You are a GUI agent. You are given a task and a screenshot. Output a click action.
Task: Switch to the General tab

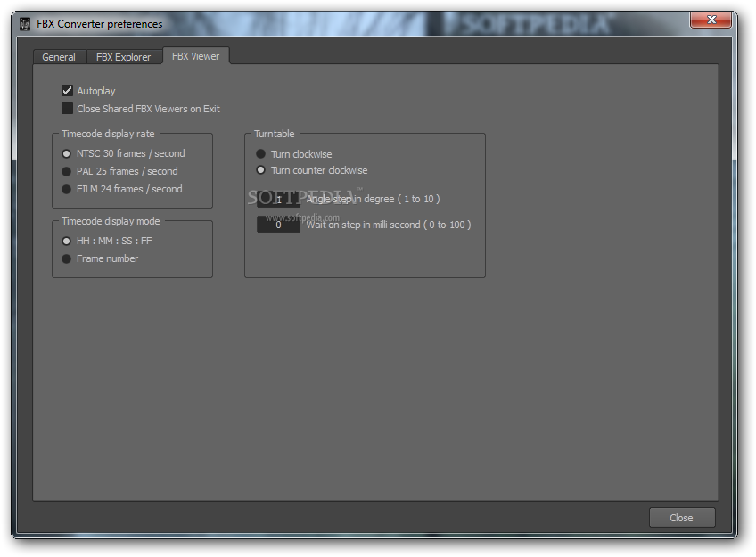point(60,57)
